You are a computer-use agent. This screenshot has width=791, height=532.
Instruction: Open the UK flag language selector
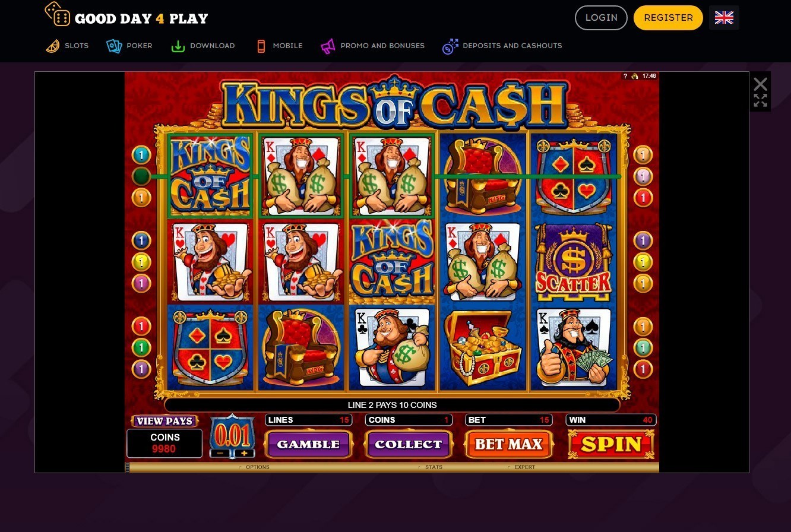click(x=724, y=18)
